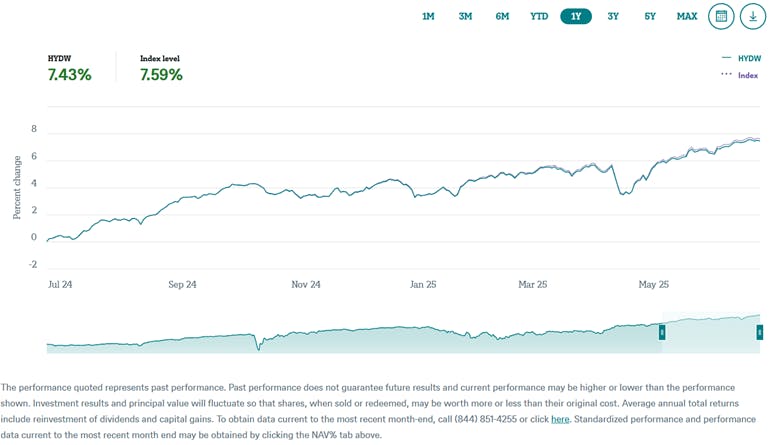Show YTD performance
Screen dimensions: 780x445
point(539,16)
